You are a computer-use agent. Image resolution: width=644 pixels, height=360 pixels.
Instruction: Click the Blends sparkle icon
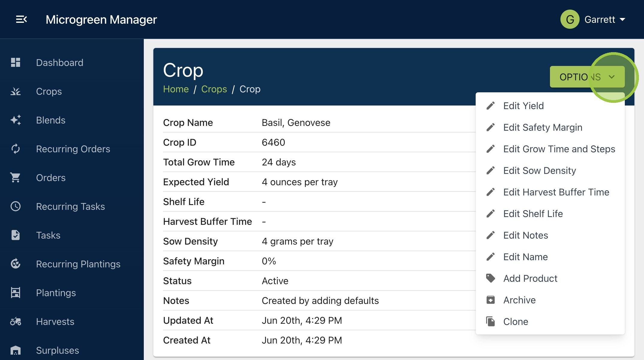[15, 120]
